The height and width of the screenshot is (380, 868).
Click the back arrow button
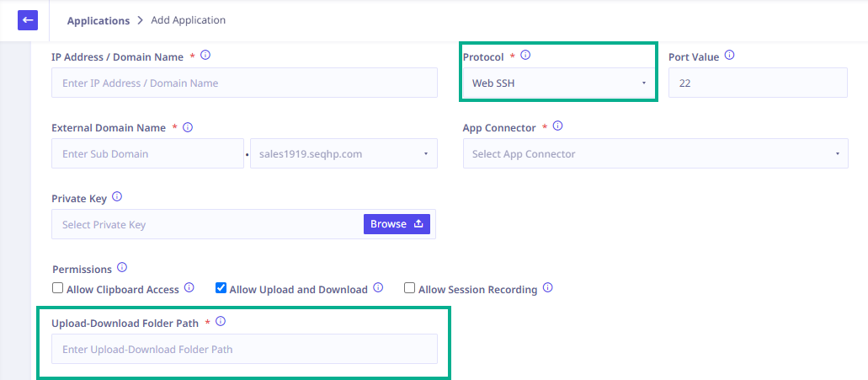(x=28, y=20)
